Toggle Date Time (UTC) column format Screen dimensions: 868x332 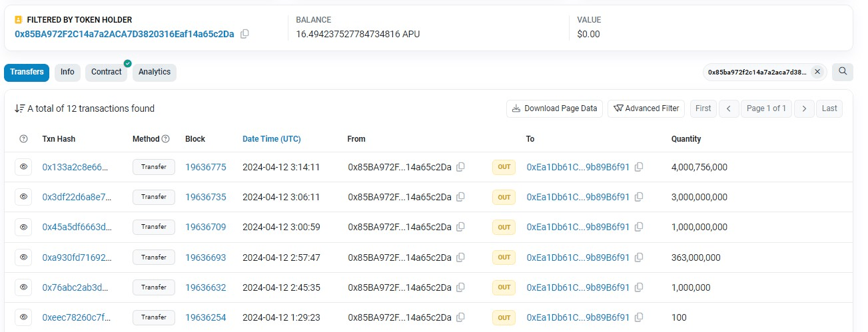[271, 139]
